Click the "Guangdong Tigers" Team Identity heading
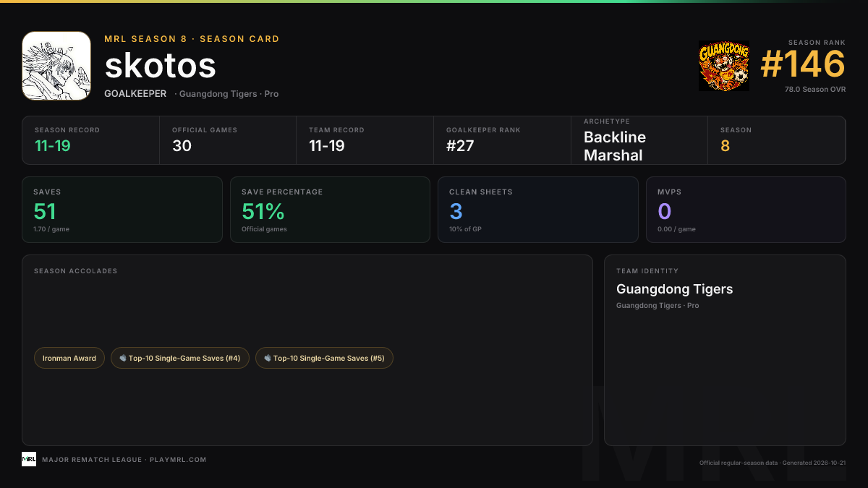868x488 pixels. coord(675,289)
